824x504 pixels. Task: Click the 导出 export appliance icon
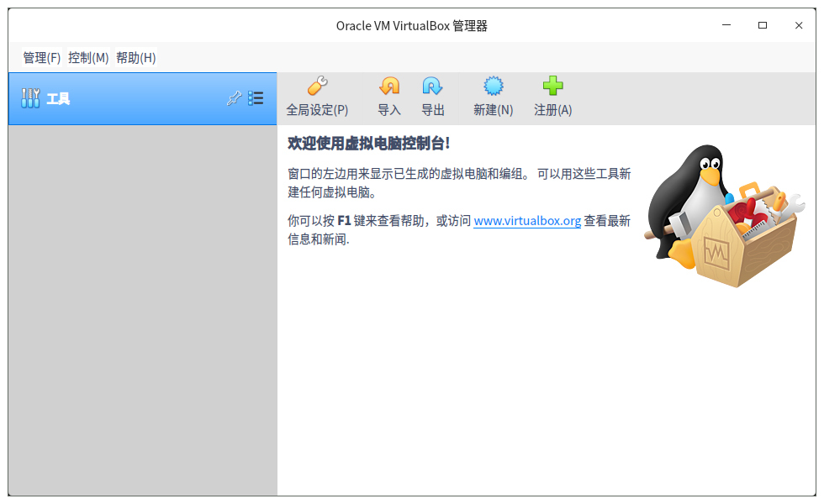432,87
